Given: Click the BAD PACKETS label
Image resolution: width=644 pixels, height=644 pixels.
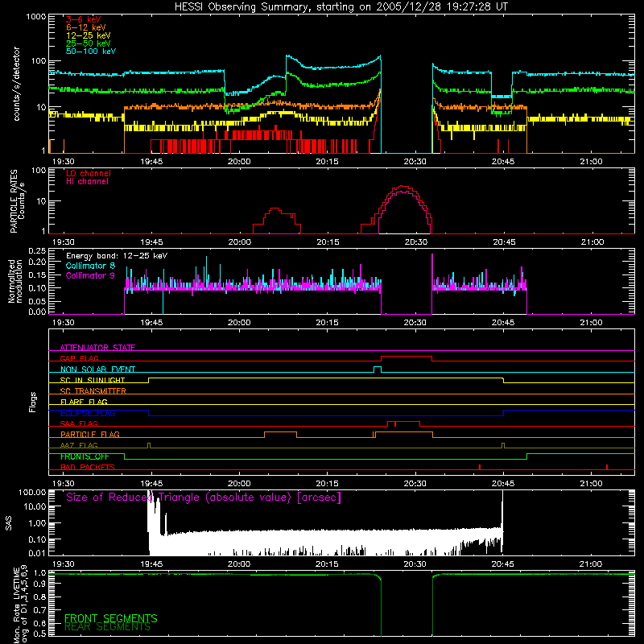Looking at the screenshot, I should tap(88, 468).
